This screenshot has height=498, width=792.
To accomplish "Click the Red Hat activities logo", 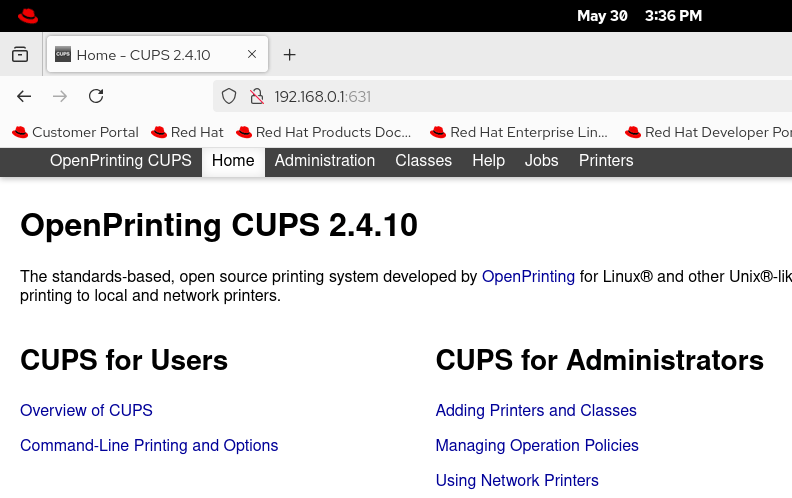I will pyautogui.click(x=28, y=16).
